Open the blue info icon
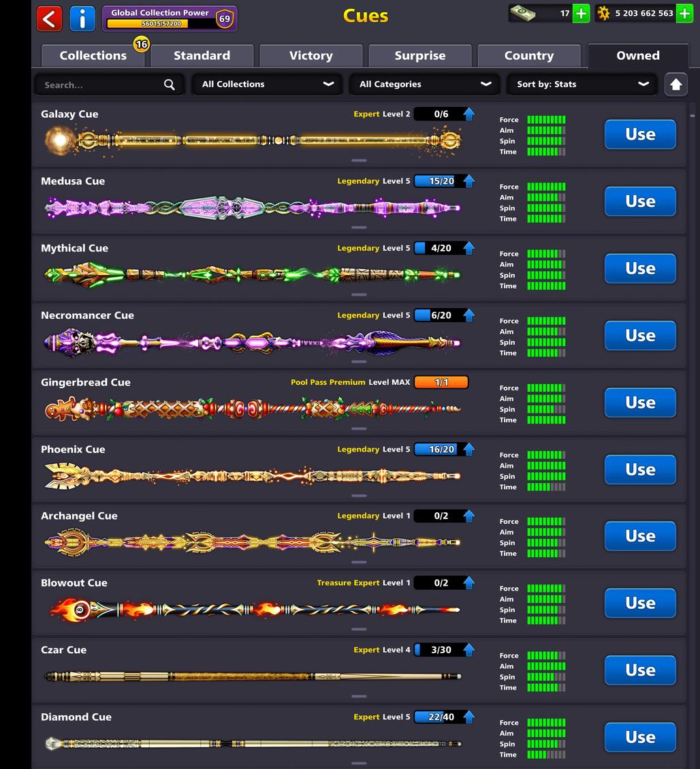The width and height of the screenshot is (700, 769). (x=82, y=18)
